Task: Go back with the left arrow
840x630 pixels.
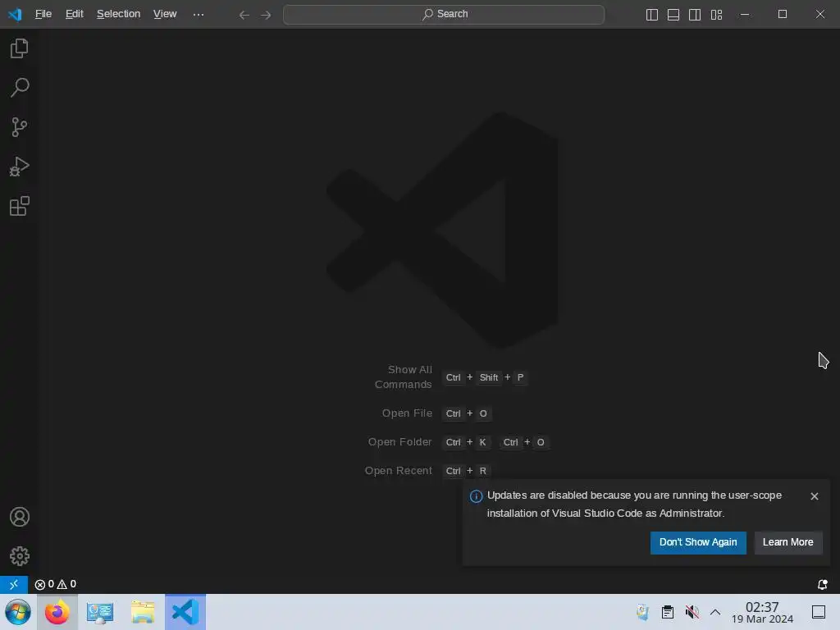Action: tap(244, 15)
